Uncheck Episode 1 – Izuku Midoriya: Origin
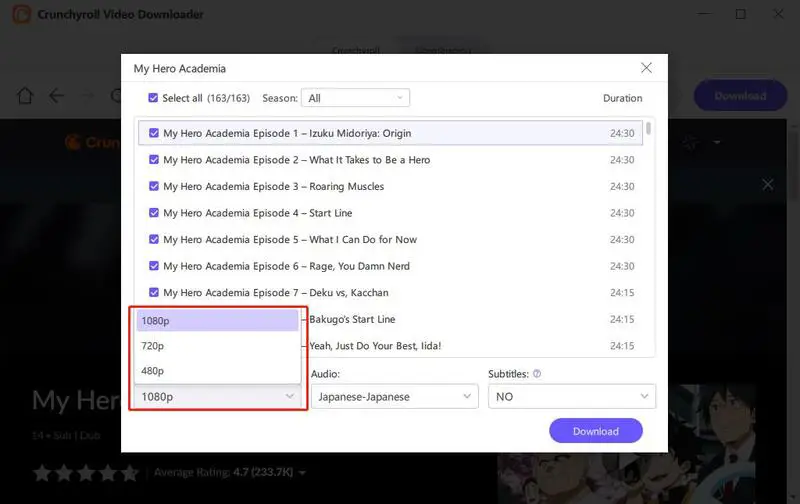Viewport: 800px width, 504px height. click(154, 133)
